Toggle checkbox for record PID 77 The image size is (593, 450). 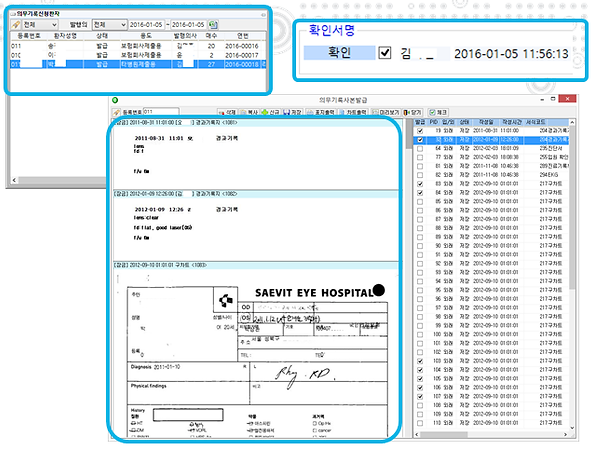[x=420, y=157]
